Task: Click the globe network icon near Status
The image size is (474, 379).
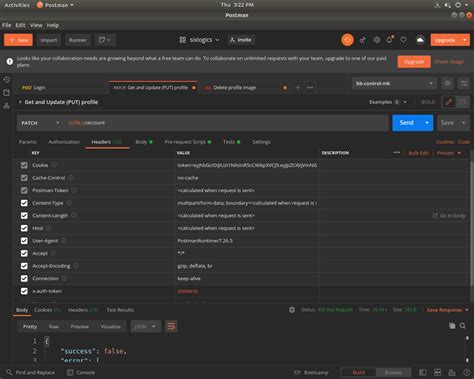Action: click(292, 310)
